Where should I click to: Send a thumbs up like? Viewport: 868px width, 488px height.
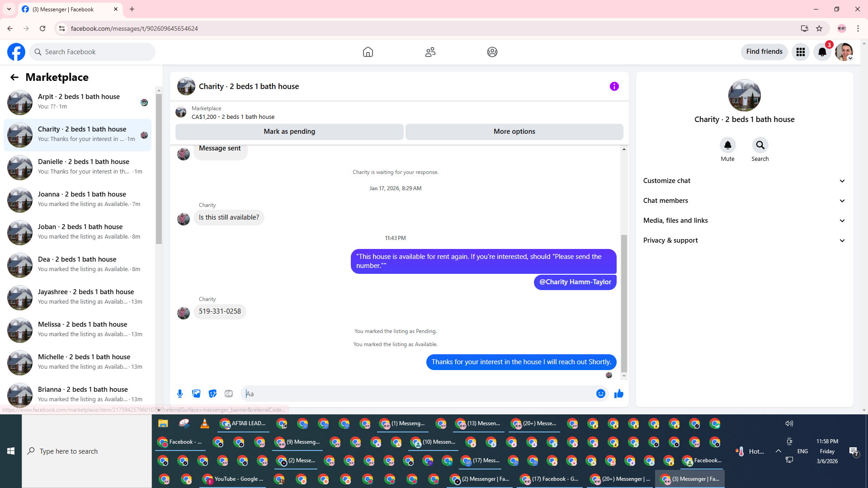coord(619,394)
